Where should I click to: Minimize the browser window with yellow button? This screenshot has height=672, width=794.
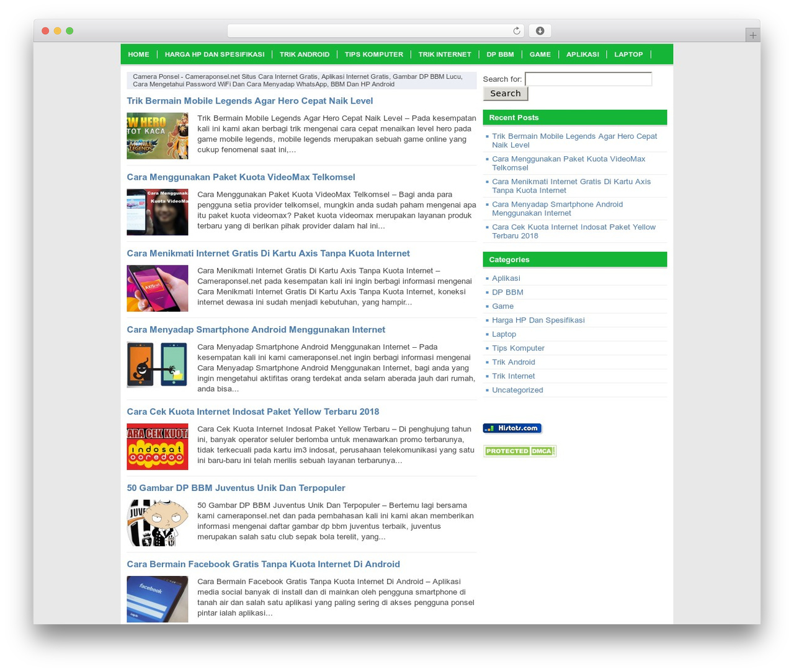(58, 31)
